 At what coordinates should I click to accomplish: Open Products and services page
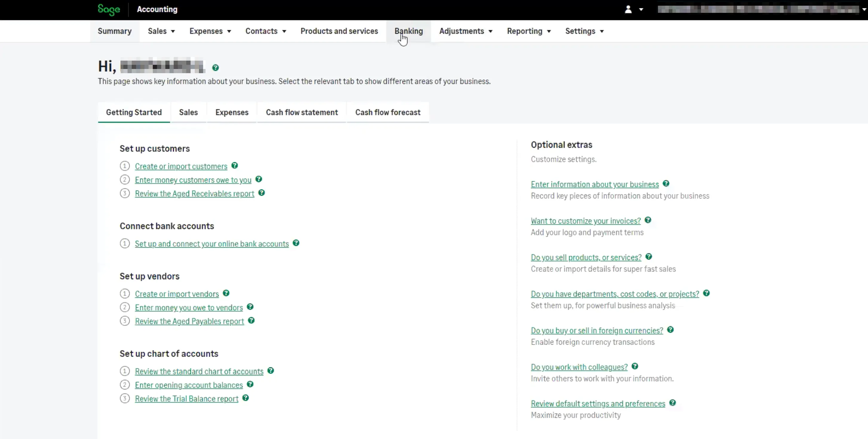[x=339, y=31]
